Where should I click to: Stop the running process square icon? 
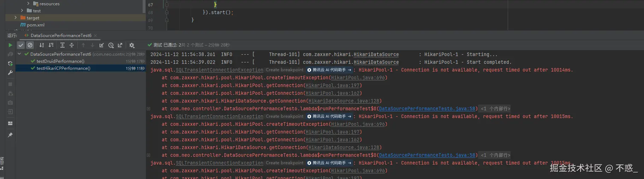[x=10, y=84]
